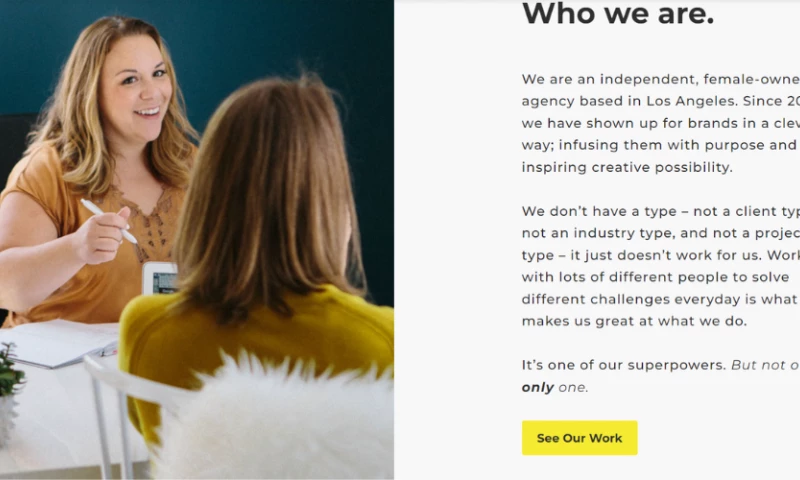Click the phone held above the table
This screenshot has height=480, width=800.
pos(159,279)
